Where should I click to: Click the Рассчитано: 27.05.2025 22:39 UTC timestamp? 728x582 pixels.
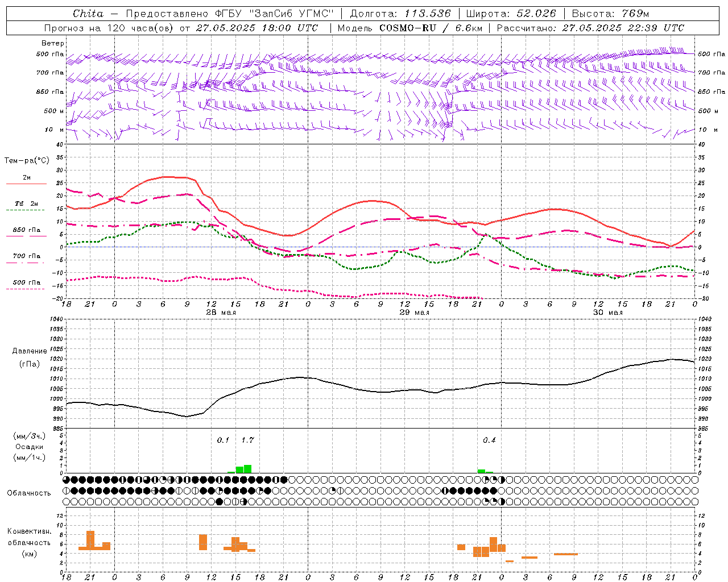pyautogui.click(x=590, y=28)
